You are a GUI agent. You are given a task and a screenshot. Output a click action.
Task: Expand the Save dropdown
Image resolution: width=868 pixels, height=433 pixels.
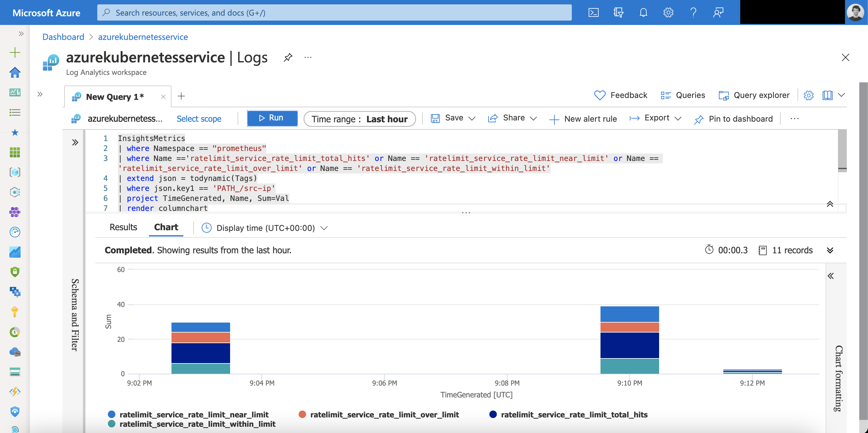point(472,118)
